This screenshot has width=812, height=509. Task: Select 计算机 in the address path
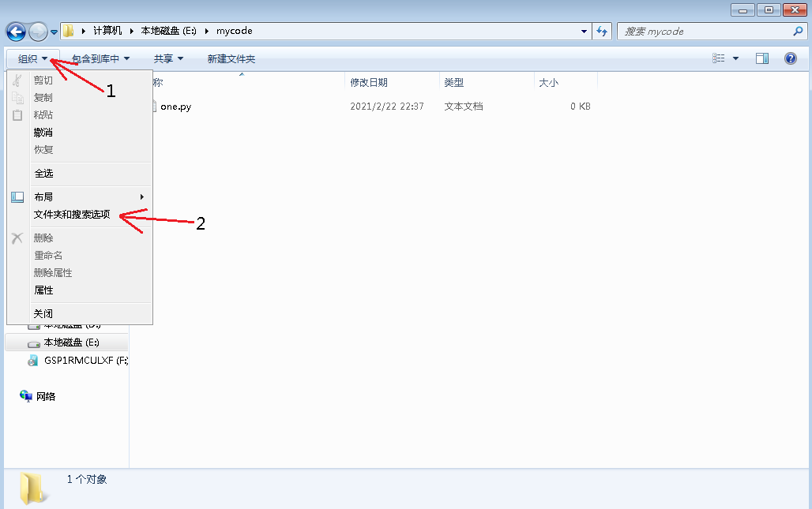coord(107,31)
